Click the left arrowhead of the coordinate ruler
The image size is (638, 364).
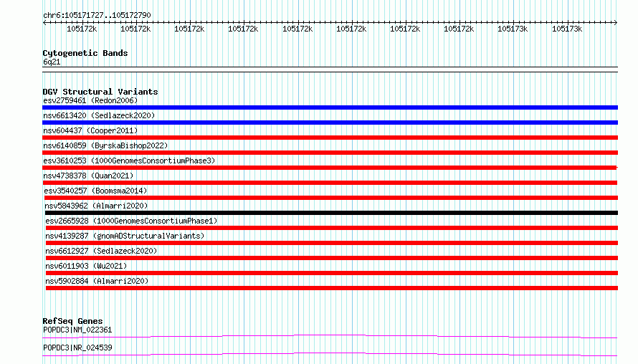44,23
